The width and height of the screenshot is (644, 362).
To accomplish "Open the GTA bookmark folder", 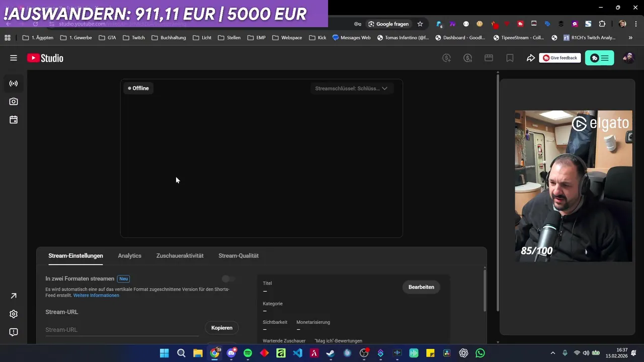I will (107, 38).
